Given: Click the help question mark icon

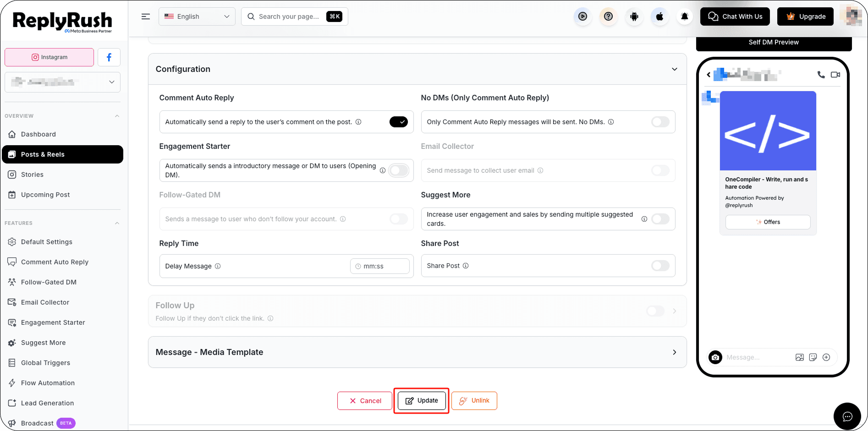Looking at the screenshot, I should click(608, 16).
